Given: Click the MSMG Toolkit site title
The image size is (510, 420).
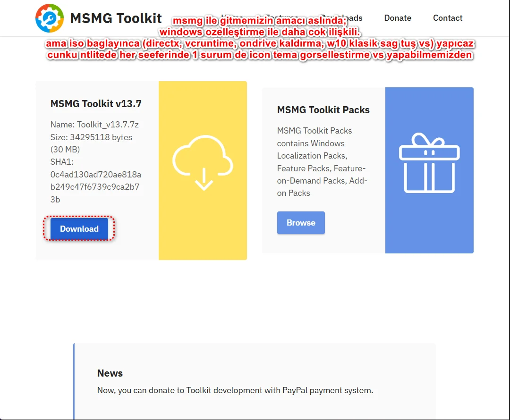Looking at the screenshot, I should click(116, 18).
